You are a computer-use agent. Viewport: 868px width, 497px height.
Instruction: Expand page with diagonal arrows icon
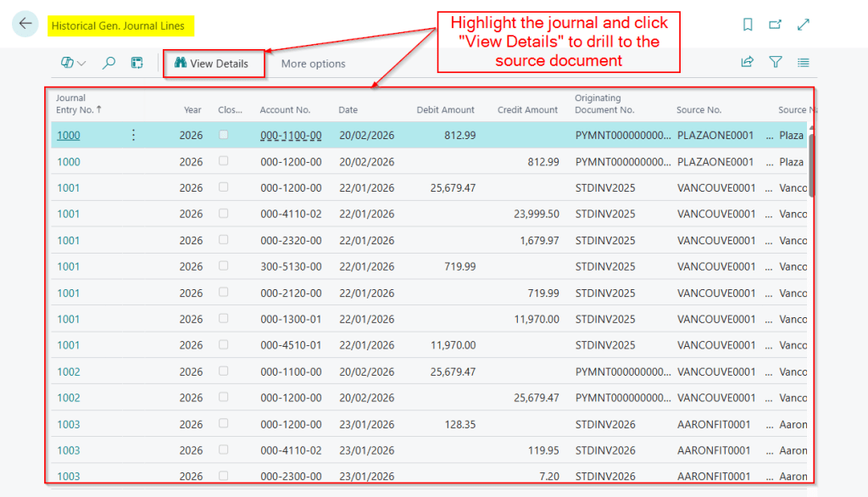coord(804,25)
